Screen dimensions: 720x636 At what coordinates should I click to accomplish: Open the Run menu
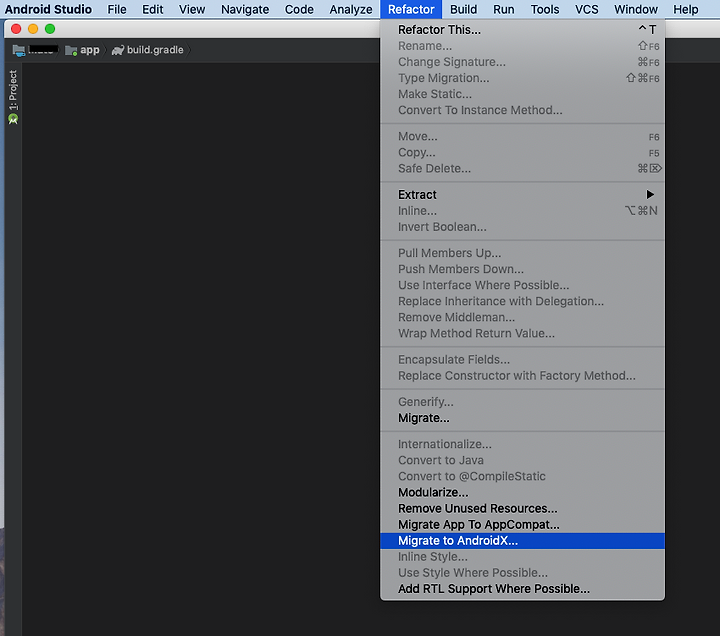[x=504, y=9]
